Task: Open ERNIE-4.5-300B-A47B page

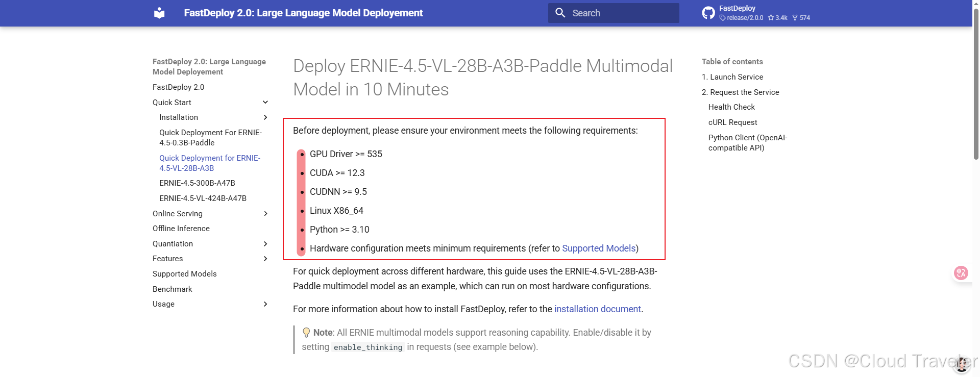Action: coord(197,183)
